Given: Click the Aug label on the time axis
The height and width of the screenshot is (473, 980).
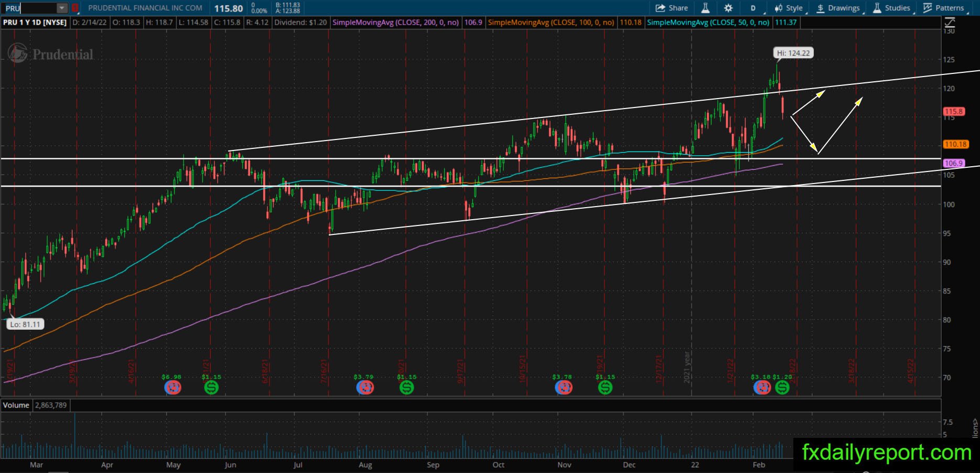Looking at the screenshot, I should pyautogui.click(x=365, y=465).
